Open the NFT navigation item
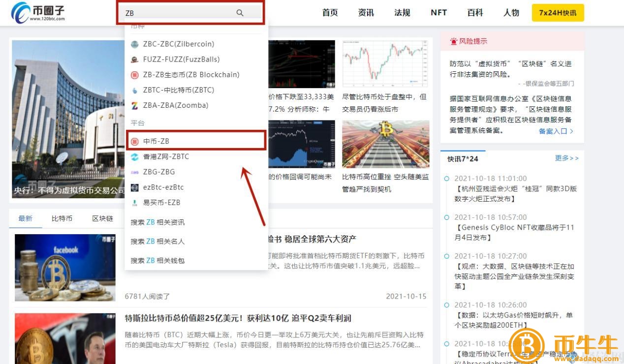This screenshot has height=364, width=624. point(438,13)
